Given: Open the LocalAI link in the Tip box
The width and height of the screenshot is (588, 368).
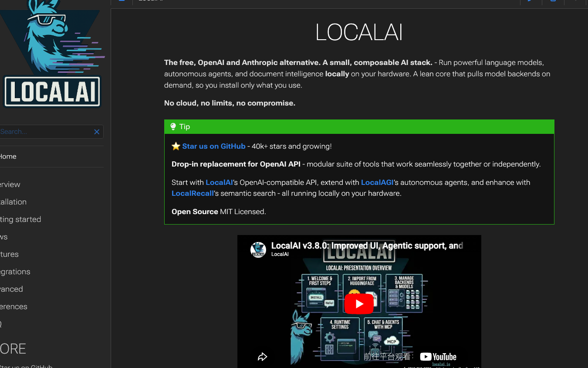Looking at the screenshot, I should pyautogui.click(x=220, y=182).
